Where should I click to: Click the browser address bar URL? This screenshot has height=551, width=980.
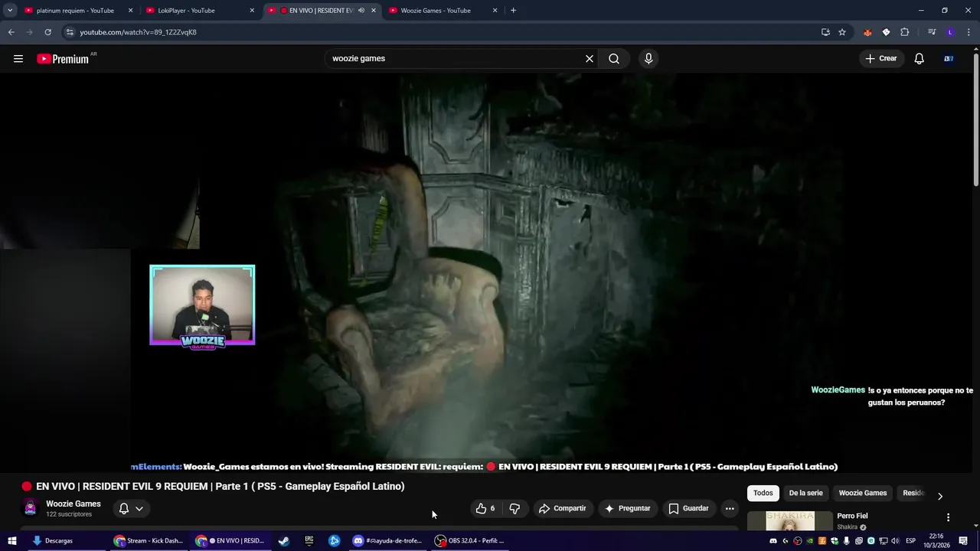138,32
